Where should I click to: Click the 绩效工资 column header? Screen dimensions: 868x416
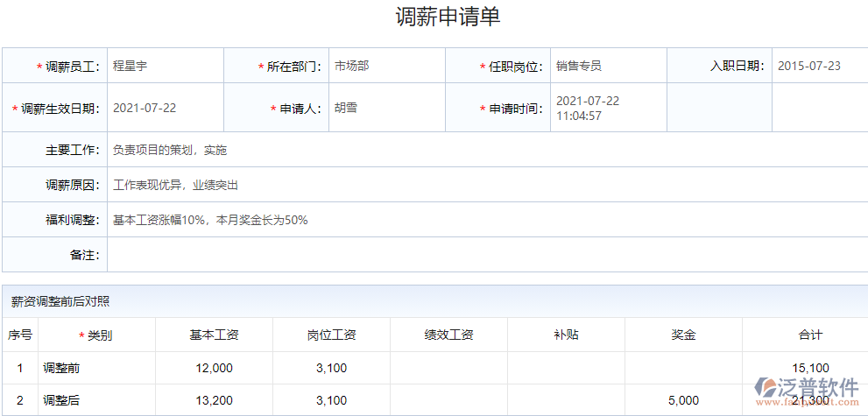(448, 335)
